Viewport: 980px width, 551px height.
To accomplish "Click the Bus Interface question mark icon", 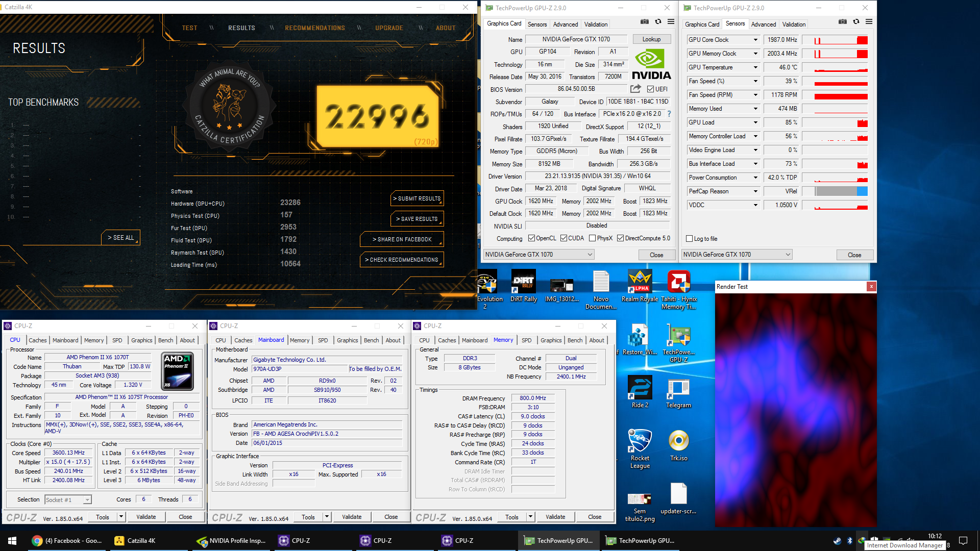I will pos(669,114).
